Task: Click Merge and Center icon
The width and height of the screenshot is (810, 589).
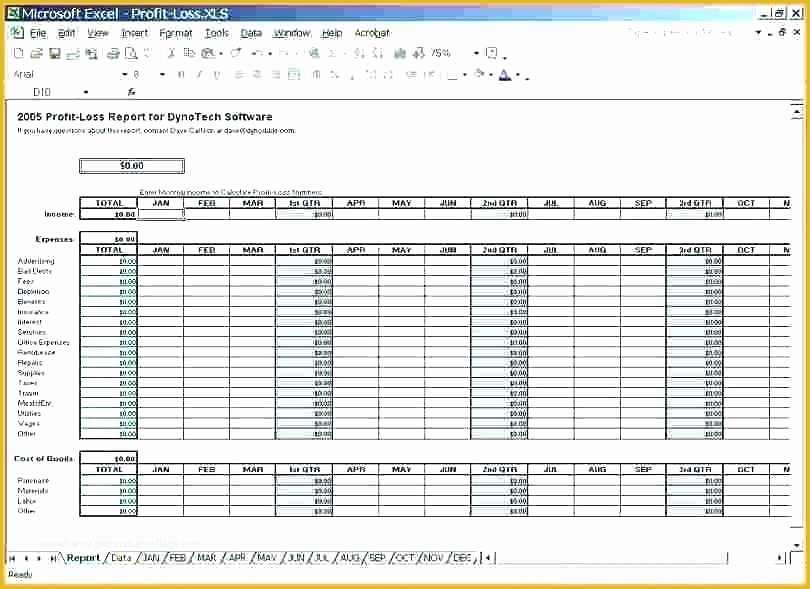Action: (294, 75)
